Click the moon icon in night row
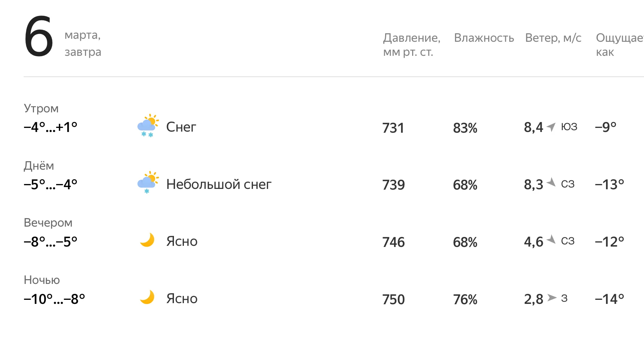644x339 pixels. point(147,298)
